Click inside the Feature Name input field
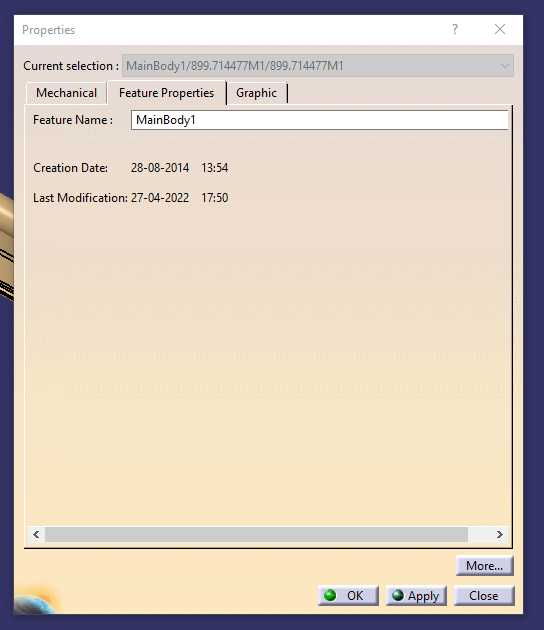This screenshot has height=630, width=544. (319, 120)
